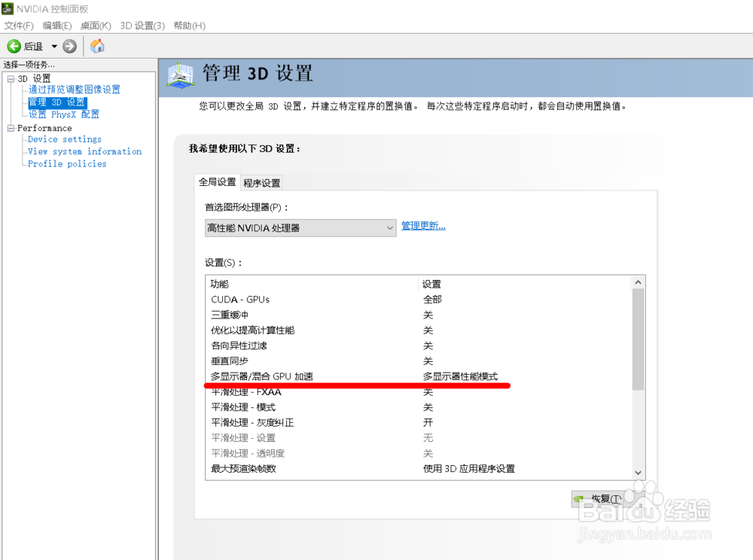Screen dimensions: 753x560
Task: Collapse the Performance tree node
Action: click(11, 128)
